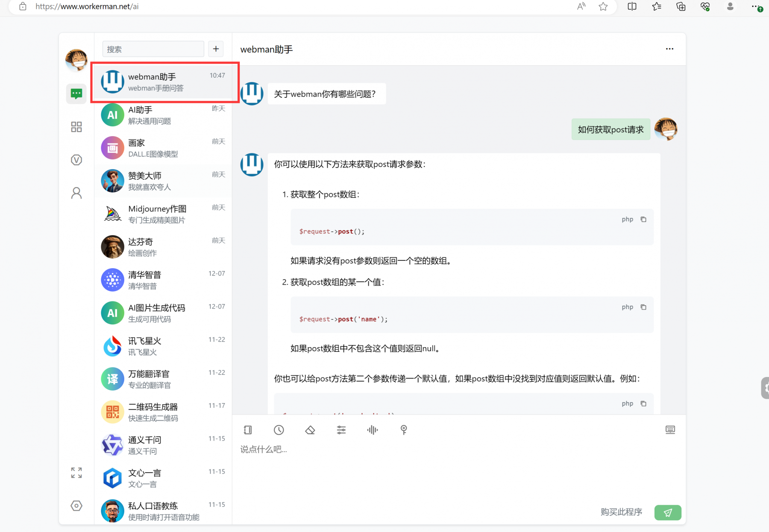Screen dimensions: 769x532
Task: Click the V membership sidebar icon
Action: pyautogui.click(x=76, y=160)
